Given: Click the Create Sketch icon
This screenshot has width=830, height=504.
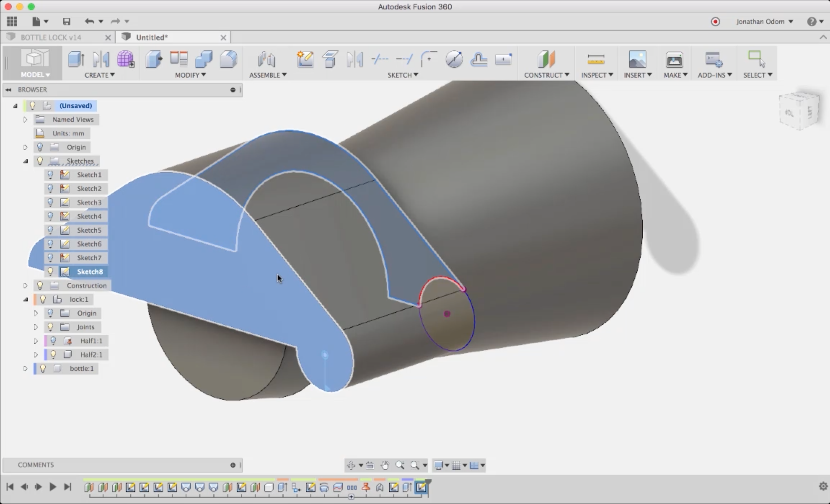Looking at the screenshot, I should (305, 59).
